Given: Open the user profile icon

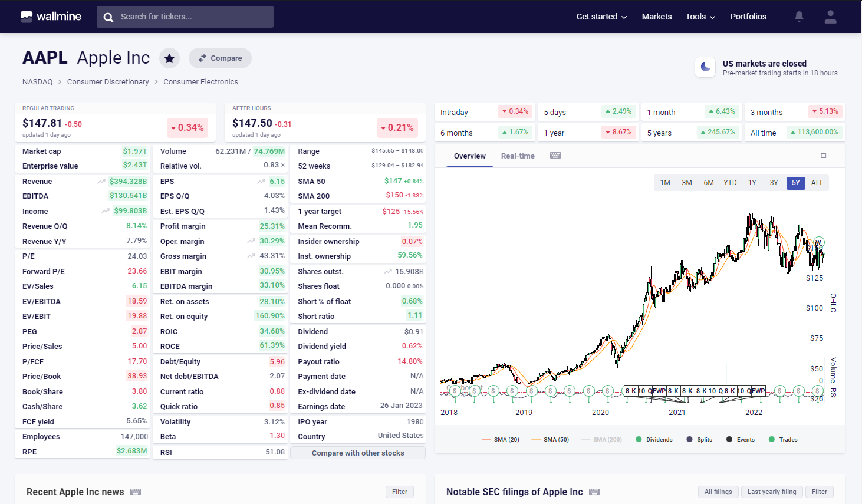Looking at the screenshot, I should click(x=830, y=17).
